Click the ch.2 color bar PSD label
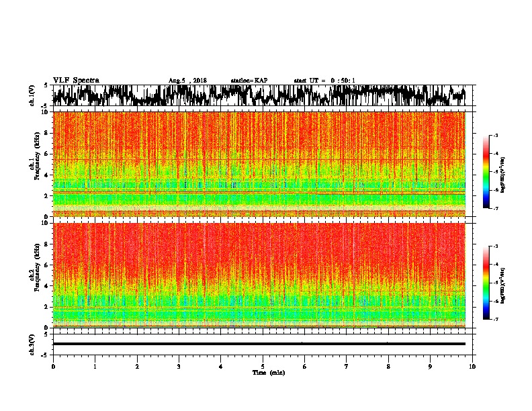 503,285
